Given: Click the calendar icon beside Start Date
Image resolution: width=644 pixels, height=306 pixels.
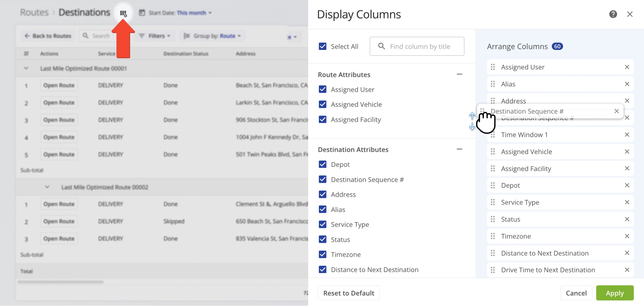Looking at the screenshot, I should 142,13.
